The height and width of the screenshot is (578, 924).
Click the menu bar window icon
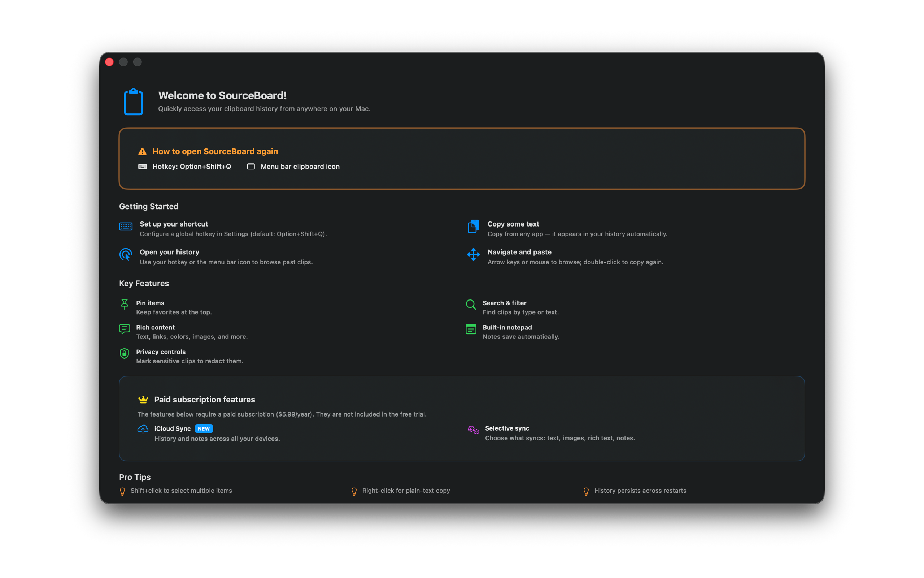tap(251, 166)
